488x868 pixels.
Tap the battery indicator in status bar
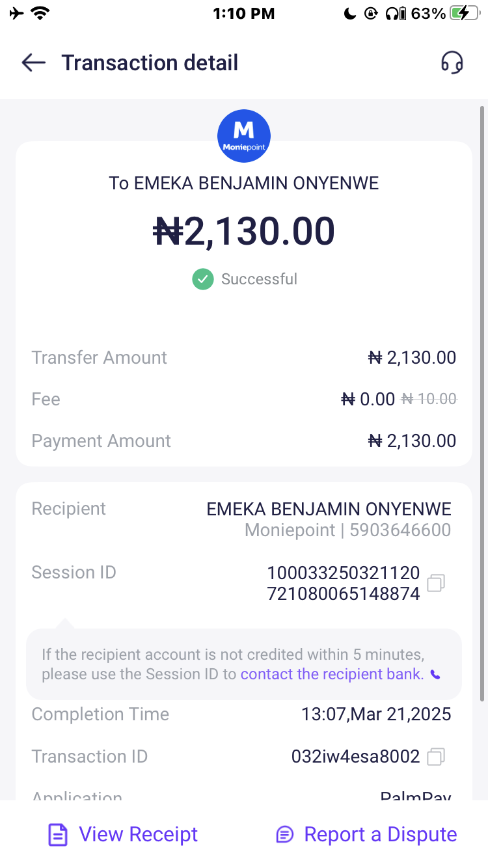[x=467, y=14]
